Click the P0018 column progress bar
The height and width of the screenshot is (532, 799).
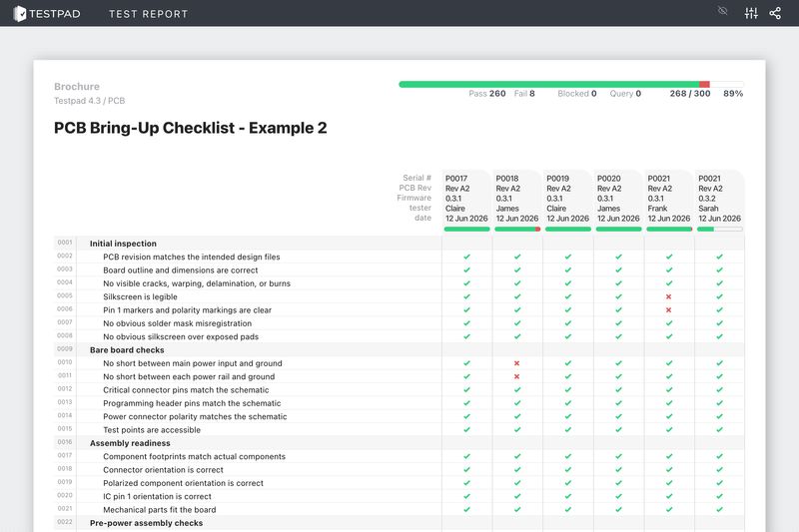(517, 230)
